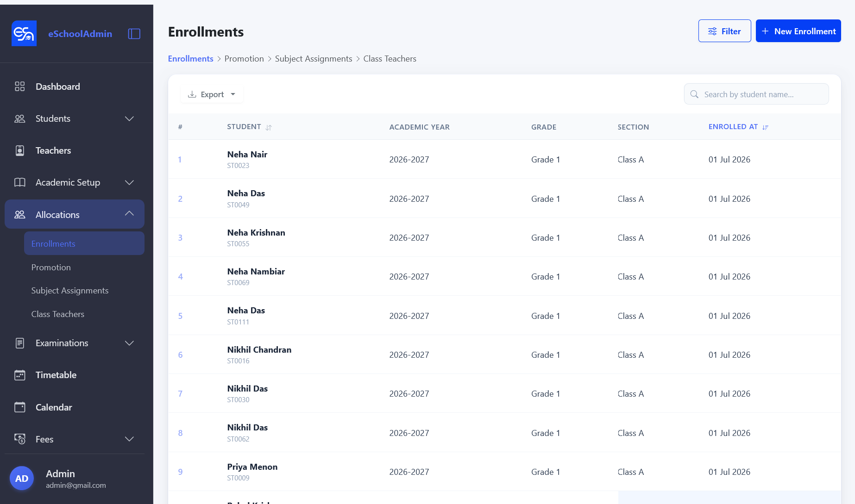This screenshot has height=504, width=855.
Task: Click the Section column header
Action: [x=633, y=127]
